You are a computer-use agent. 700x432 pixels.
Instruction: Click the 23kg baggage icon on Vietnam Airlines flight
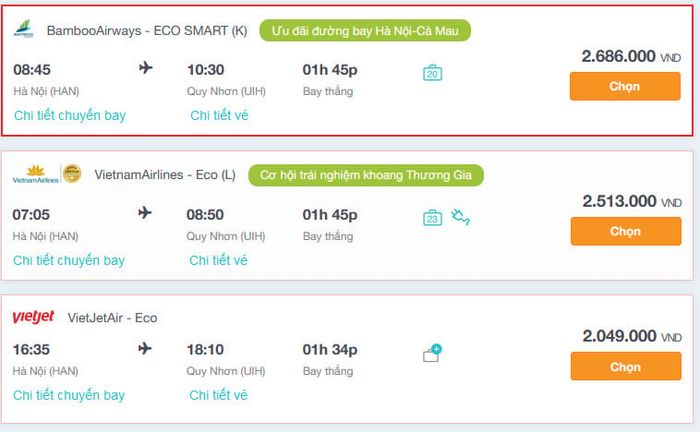(x=433, y=218)
